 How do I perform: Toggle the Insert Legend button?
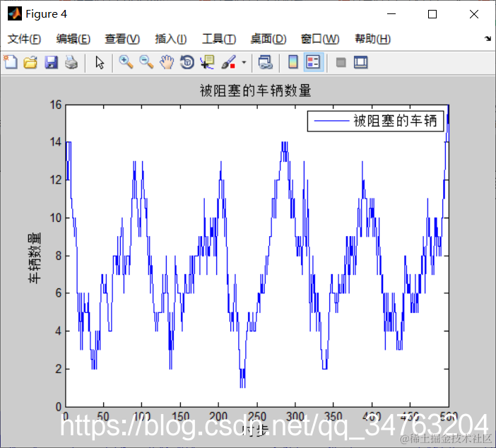[313, 62]
